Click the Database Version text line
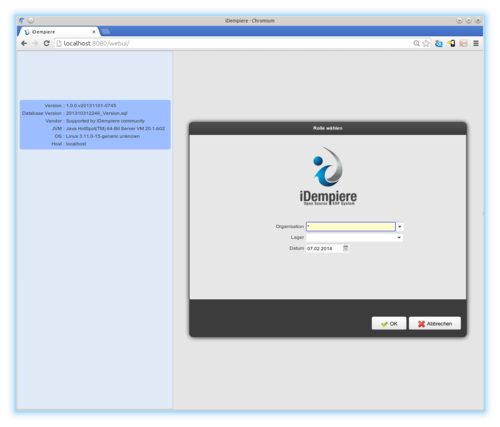Image resolution: width=500 pixels, height=427 pixels. click(x=75, y=113)
